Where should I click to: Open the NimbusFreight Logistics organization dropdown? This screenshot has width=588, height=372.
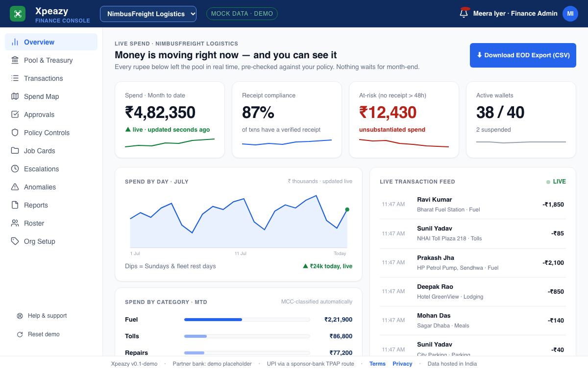[148, 14]
